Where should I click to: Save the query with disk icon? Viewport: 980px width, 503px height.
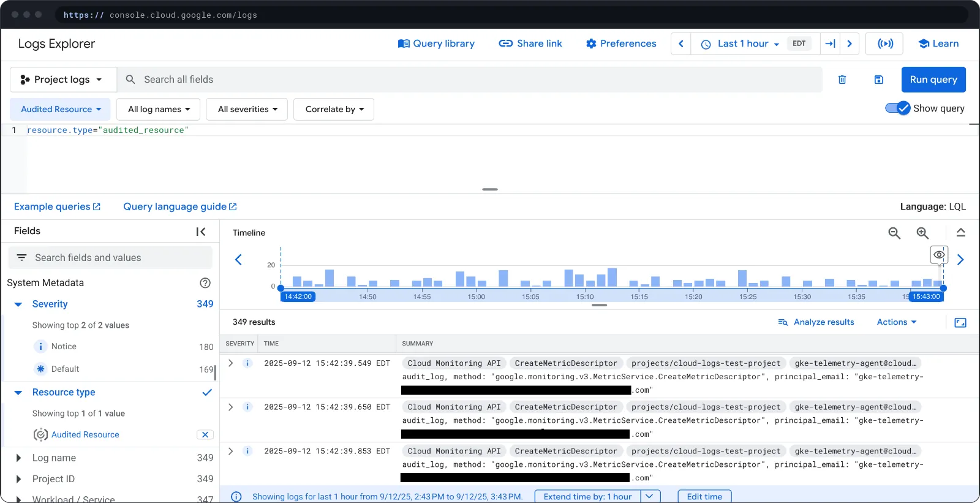pos(879,80)
